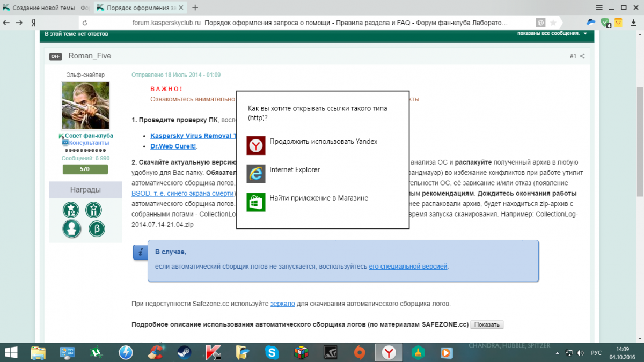
Task: Select find an app in the Store
Action: pyautogui.click(x=323, y=202)
